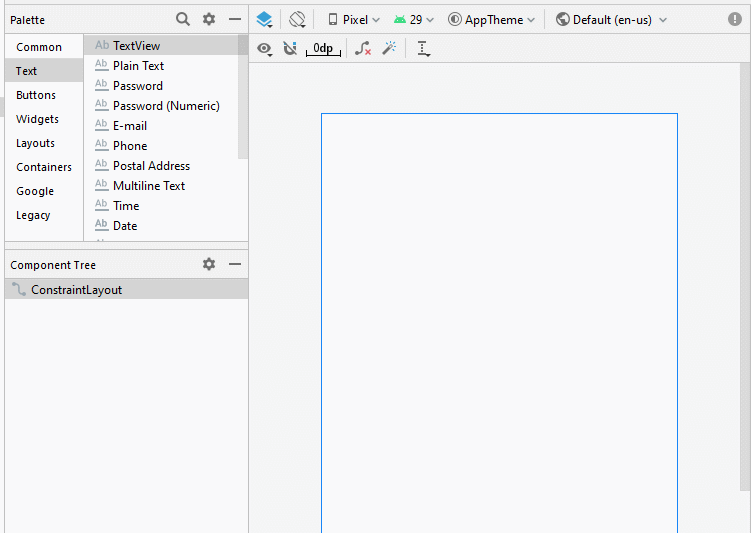
Task: Open Palette settings gear
Action: tap(209, 19)
